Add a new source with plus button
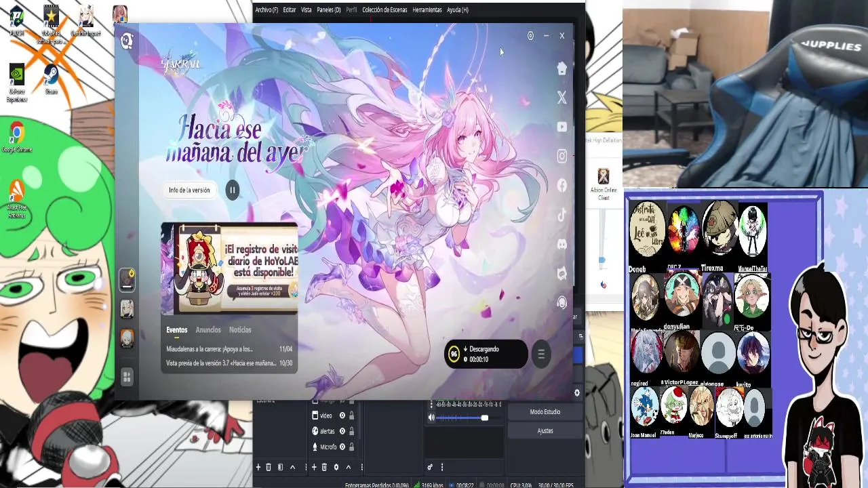Viewport: 868px width, 488px height. tap(314, 467)
